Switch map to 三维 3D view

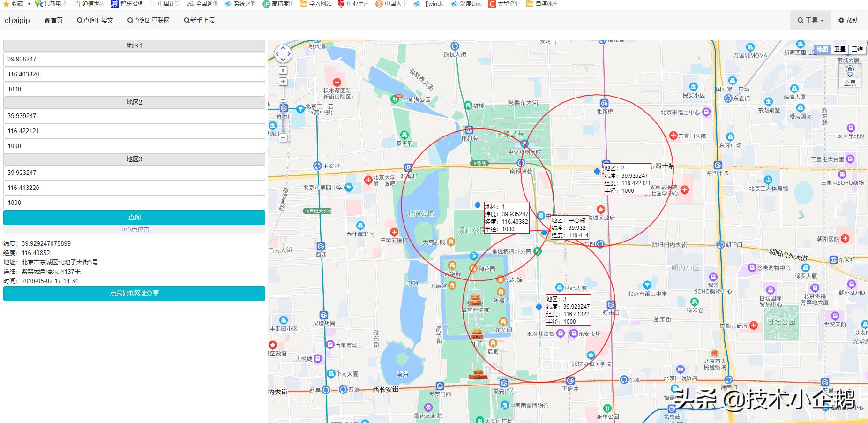click(x=857, y=49)
